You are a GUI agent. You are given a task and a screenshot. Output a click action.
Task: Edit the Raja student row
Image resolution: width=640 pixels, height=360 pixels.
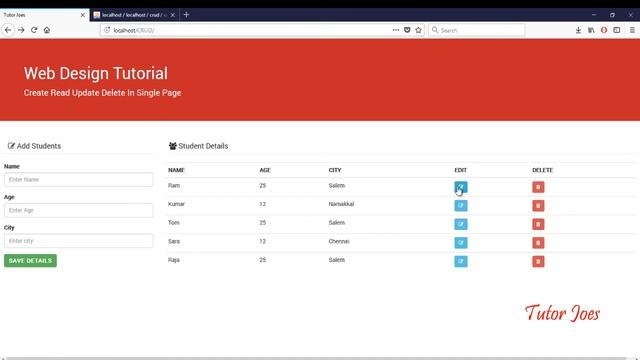461,261
